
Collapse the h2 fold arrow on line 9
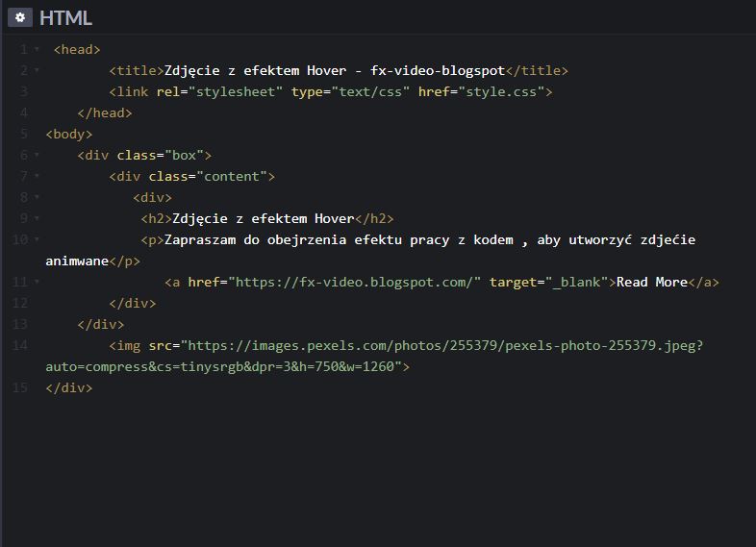click(37, 218)
